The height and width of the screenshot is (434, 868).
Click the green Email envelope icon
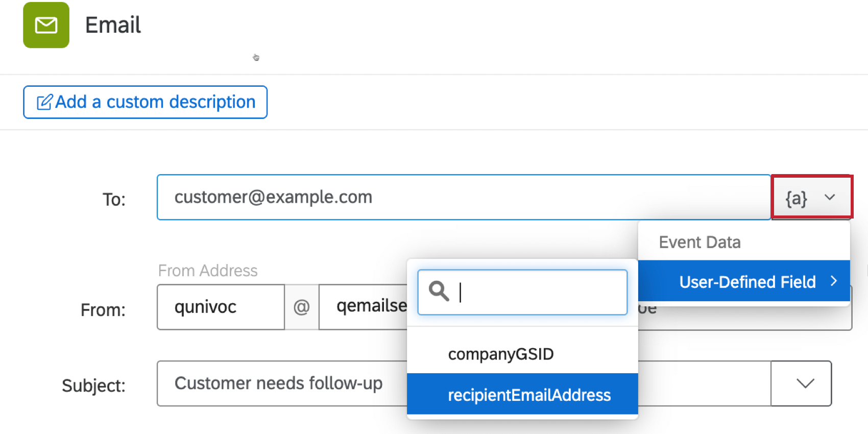click(x=46, y=25)
